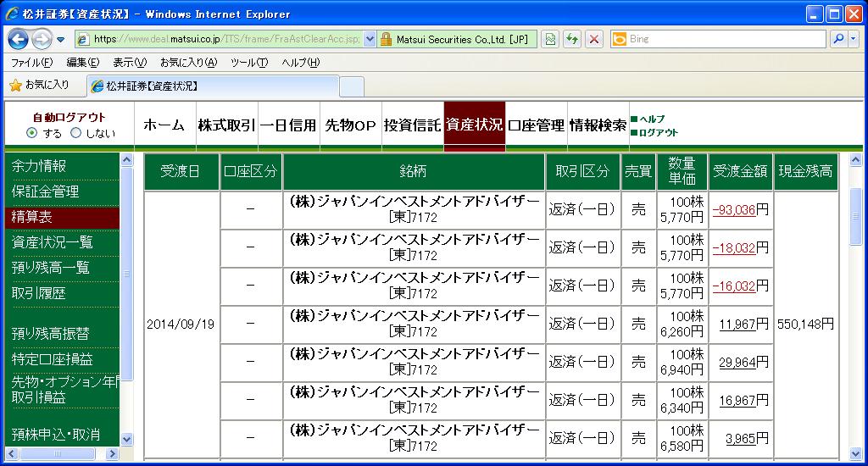
Task: Click the sidebar vertical scrollbar down arrow
Action: coord(127,440)
